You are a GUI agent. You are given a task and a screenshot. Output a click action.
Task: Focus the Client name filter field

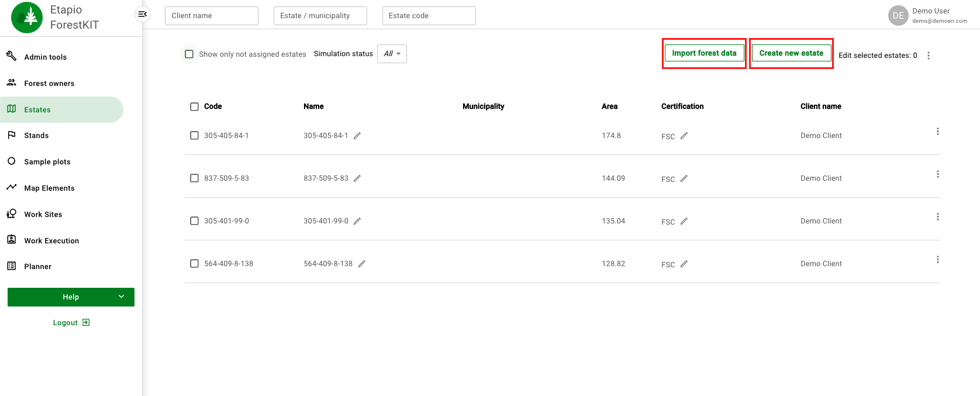click(x=212, y=16)
